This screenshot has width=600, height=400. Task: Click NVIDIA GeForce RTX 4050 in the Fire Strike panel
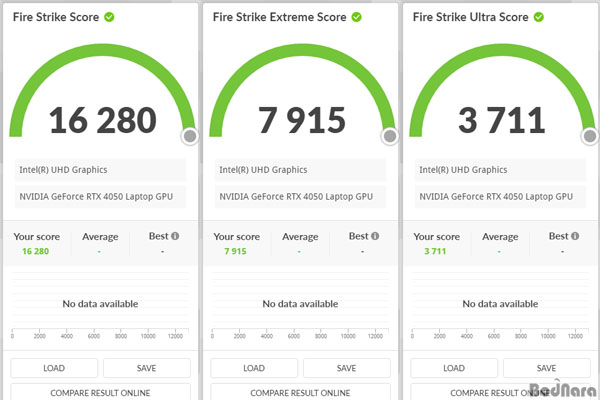coord(100,197)
